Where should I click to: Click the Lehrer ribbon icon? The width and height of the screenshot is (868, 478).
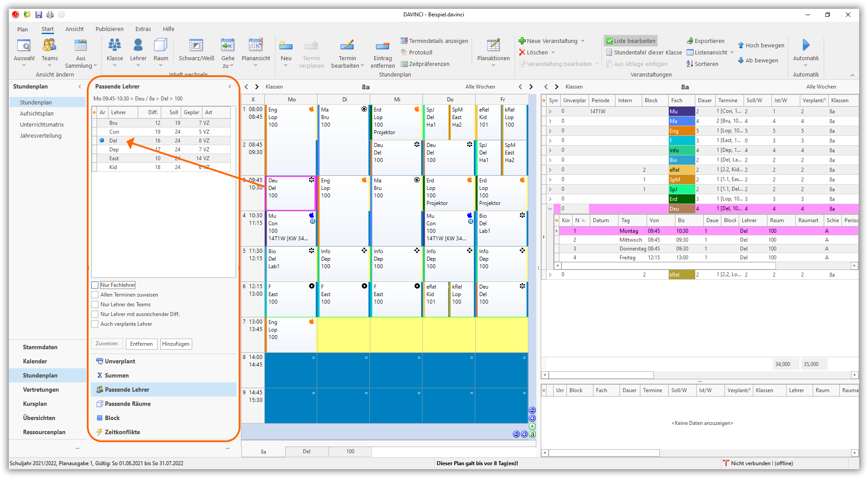click(138, 45)
